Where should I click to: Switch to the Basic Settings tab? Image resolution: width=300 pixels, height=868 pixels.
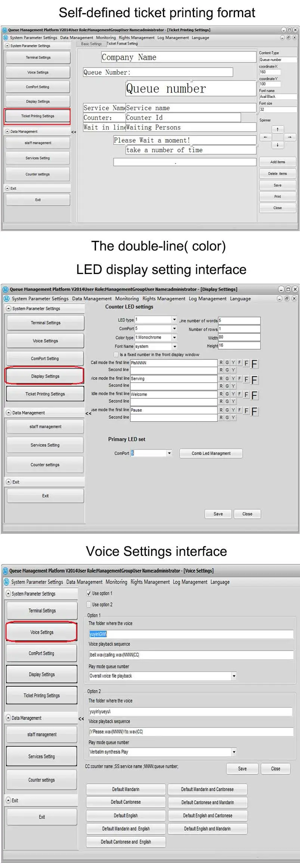tap(91, 44)
